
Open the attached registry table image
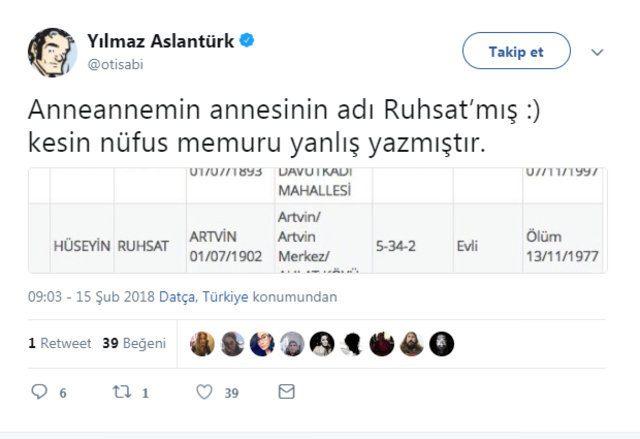point(314,221)
